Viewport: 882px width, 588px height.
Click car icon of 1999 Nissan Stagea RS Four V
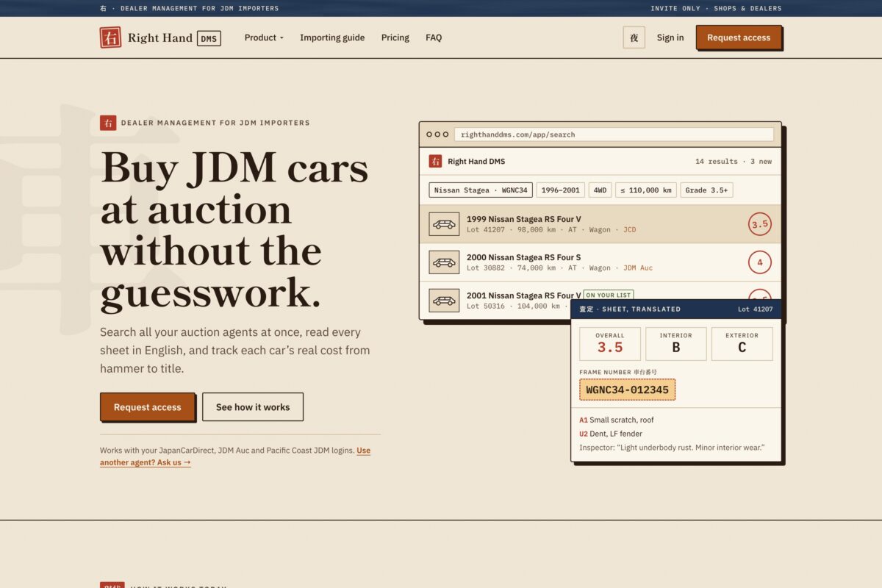click(444, 224)
